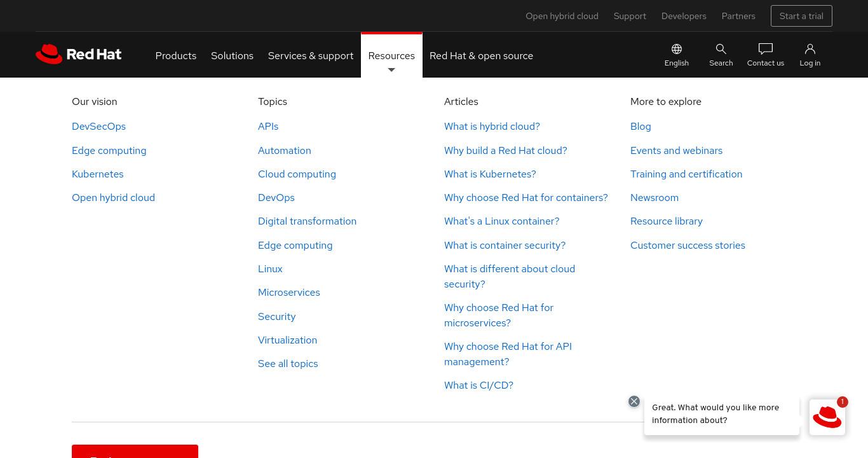This screenshot has height=458, width=868.
Task: Read Why choose Red Hat for containers?
Action: coord(526,197)
